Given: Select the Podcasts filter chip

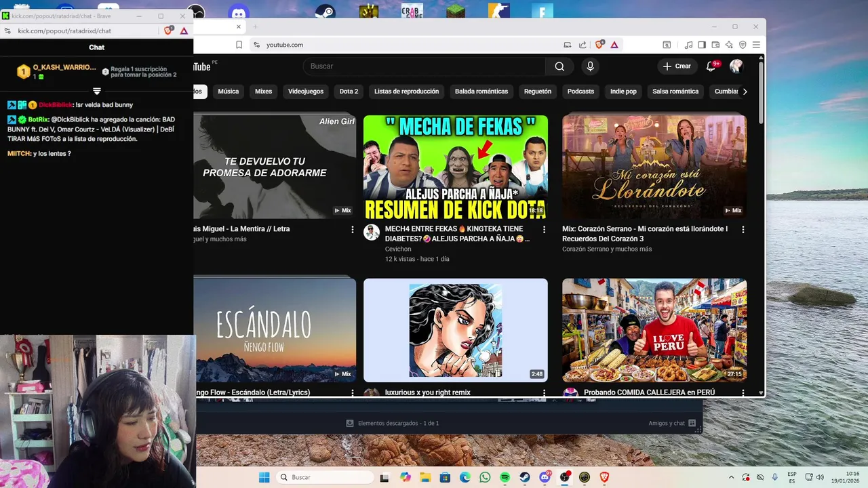Looking at the screenshot, I should 580,91.
